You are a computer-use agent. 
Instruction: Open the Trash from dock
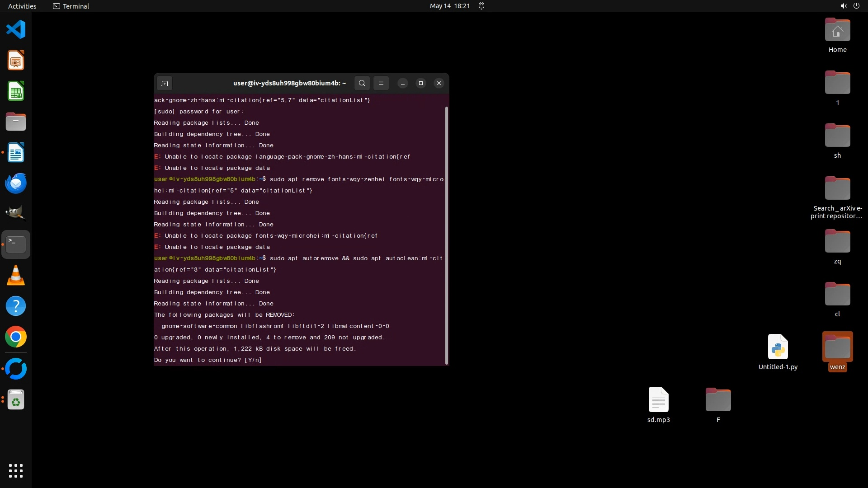16,400
